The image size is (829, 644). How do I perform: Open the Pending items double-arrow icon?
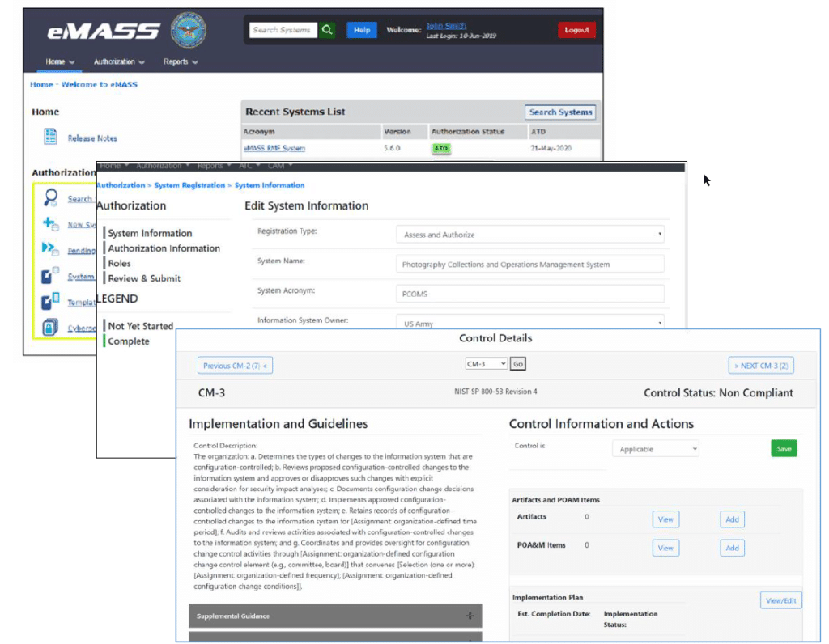pyautogui.click(x=47, y=248)
